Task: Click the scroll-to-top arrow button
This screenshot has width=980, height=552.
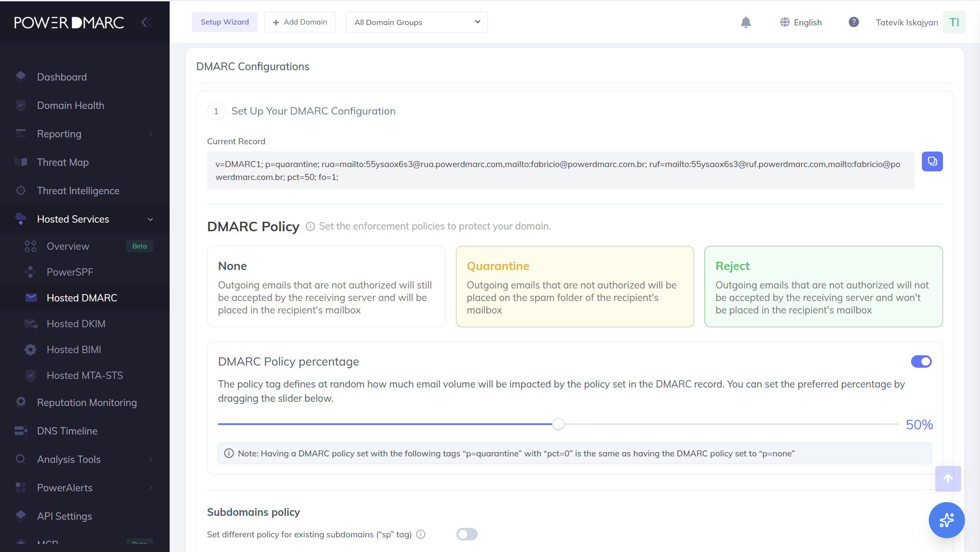Action: click(948, 479)
